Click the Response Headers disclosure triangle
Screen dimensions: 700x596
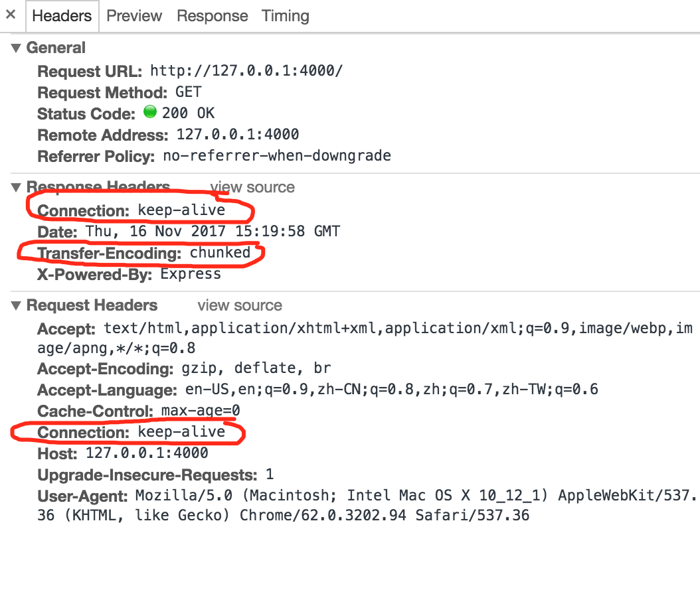(15, 187)
